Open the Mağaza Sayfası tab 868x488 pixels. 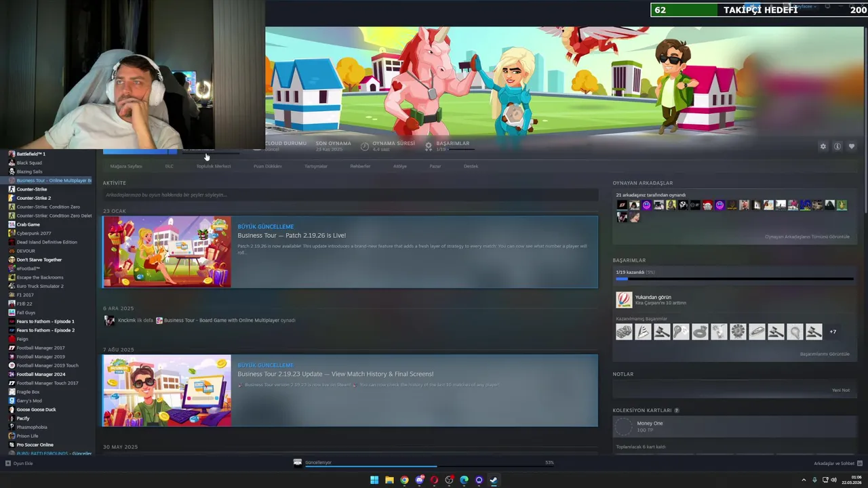[x=126, y=166]
